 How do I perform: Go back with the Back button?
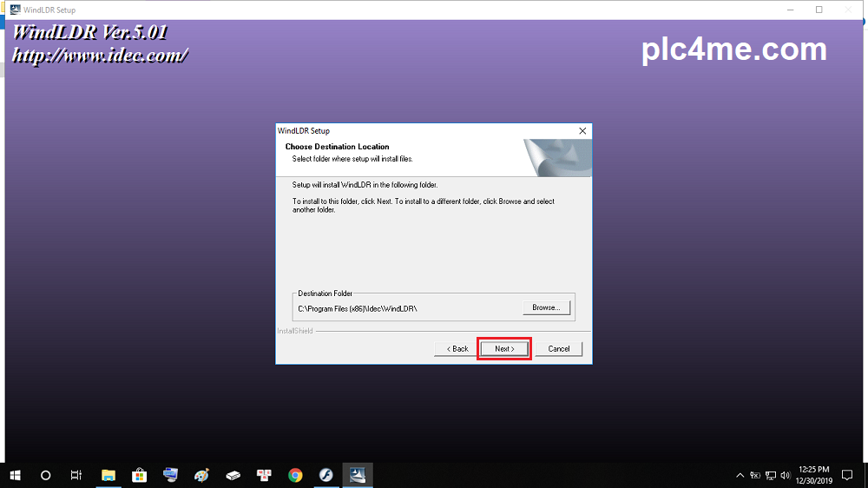coord(457,349)
